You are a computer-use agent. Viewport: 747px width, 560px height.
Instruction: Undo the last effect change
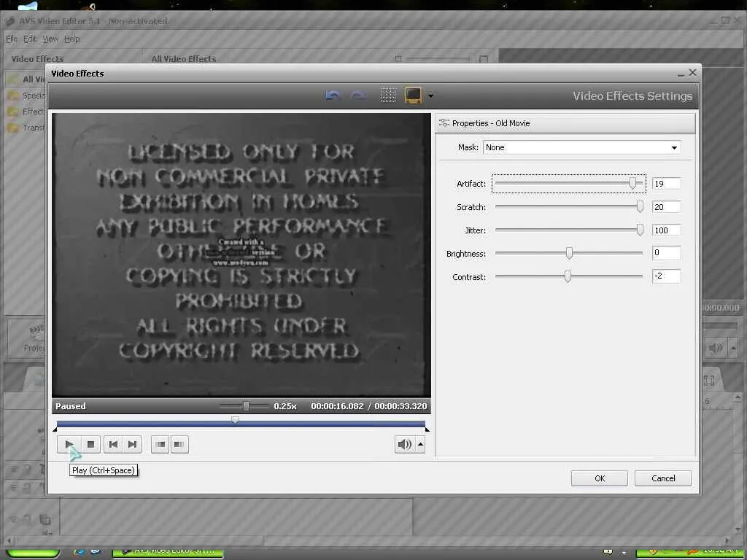click(x=333, y=96)
